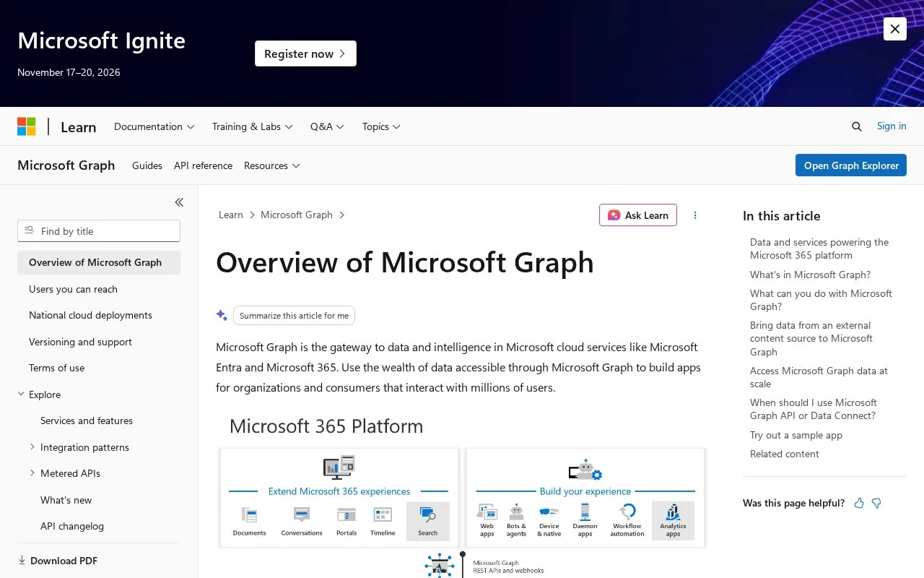The width and height of the screenshot is (924, 578).
Task: Jump to What's in Microsoft Graph? section
Action: (810, 275)
